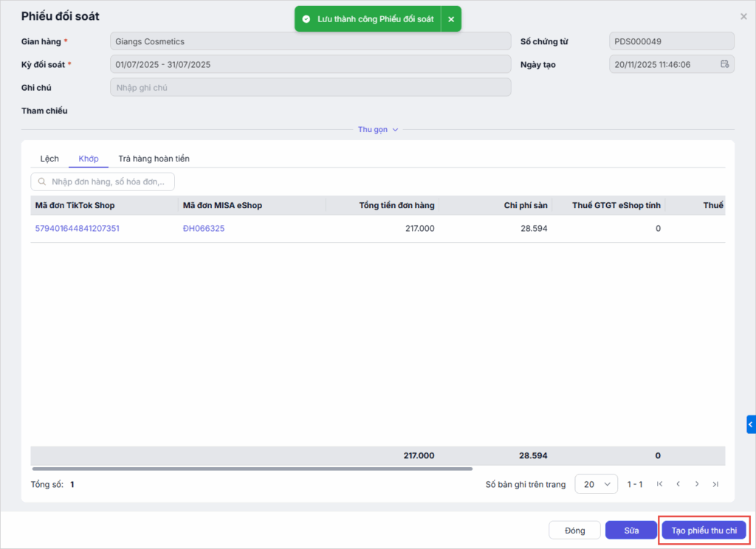This screenshot has width=756, height=549.
Task: Open TikTok order 579401644841207351 link
Action: [78, 229]
